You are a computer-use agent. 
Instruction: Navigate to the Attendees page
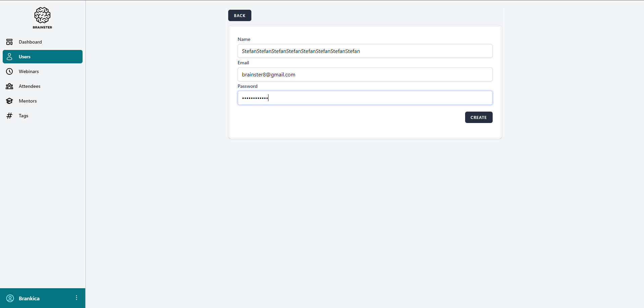coord(30,86)
